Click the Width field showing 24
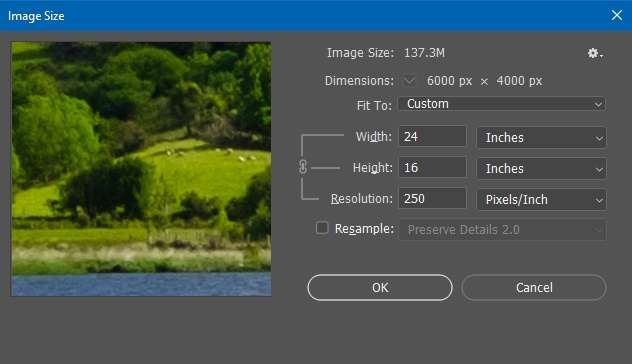Image resolution: width=632 pixels, height=364 pixels. [x=432, y=136]
